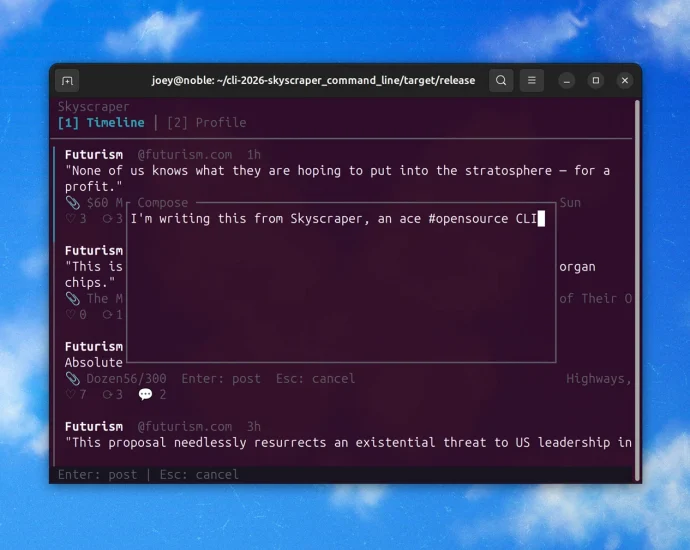This screenshot has height=550, width=690.
Task: Click the word "chips." in second post
Action: point(90,283)
